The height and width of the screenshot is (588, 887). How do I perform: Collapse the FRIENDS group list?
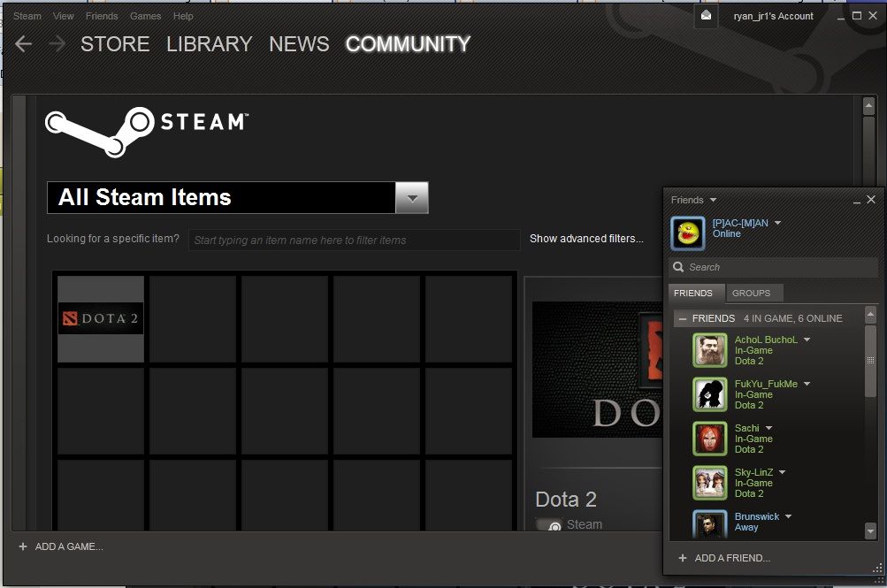(682, 319)
